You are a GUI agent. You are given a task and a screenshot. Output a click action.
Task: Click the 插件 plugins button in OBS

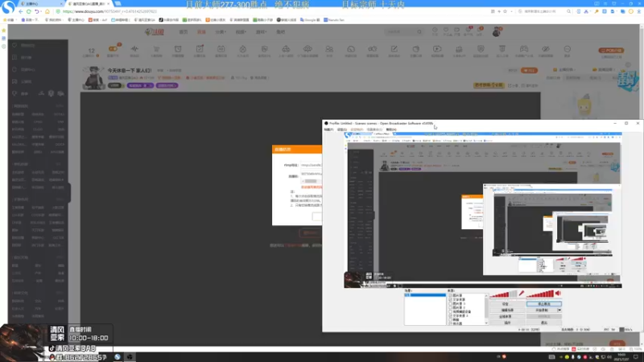(x=506, y=323)
